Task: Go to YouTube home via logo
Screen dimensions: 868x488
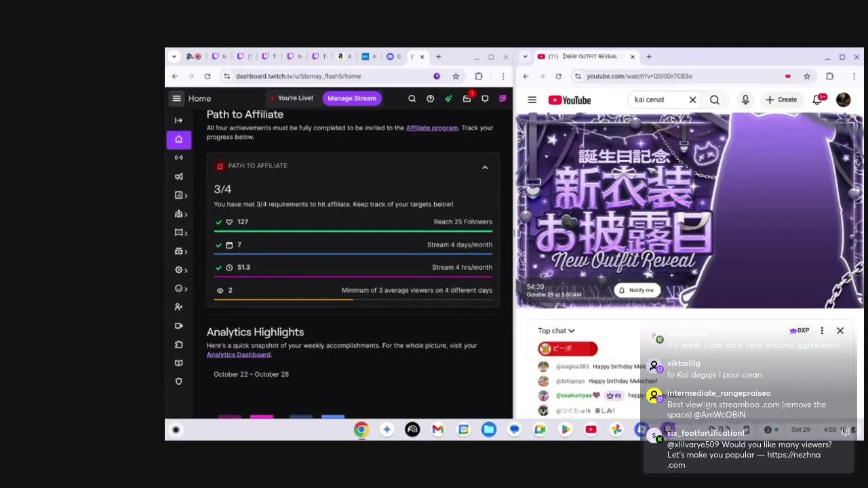Action: [570, 100]
